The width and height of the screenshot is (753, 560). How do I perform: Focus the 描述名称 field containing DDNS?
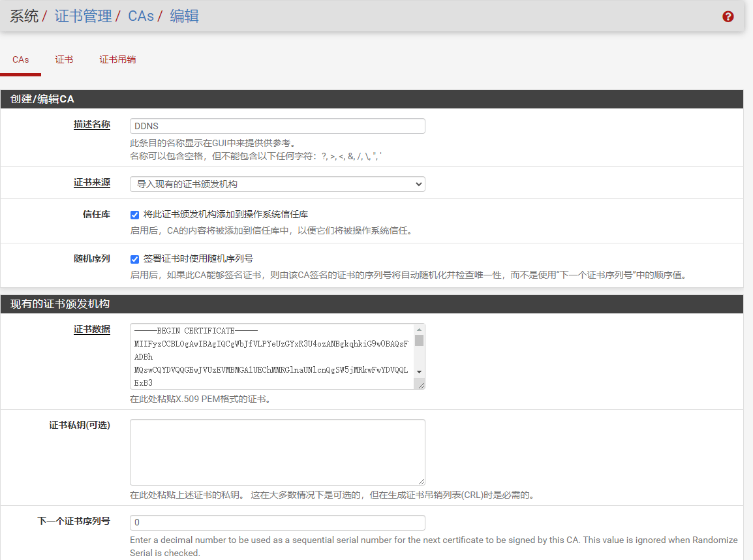277,126
